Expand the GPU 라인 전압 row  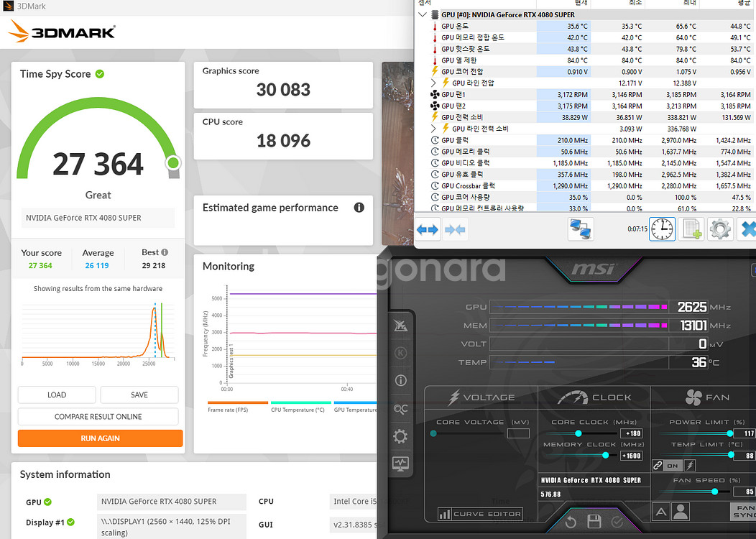433,83
